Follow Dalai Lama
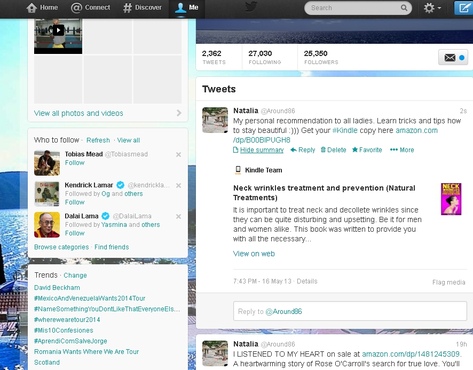 pos(75,233)
